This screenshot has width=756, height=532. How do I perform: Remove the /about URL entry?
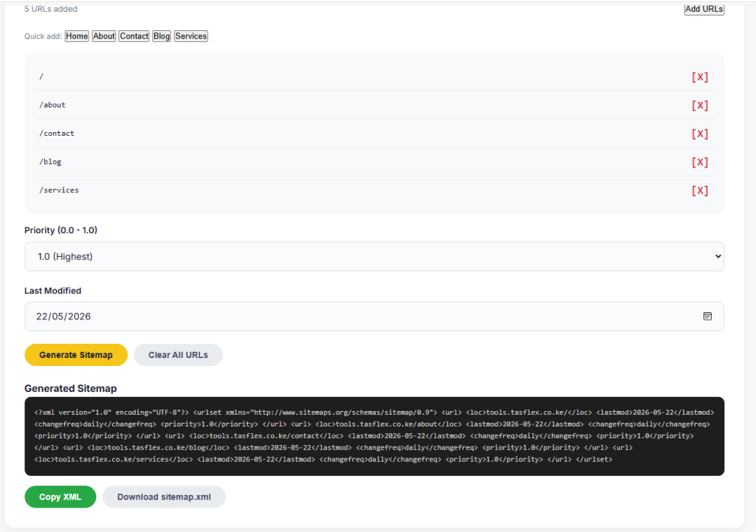point(700,106)
